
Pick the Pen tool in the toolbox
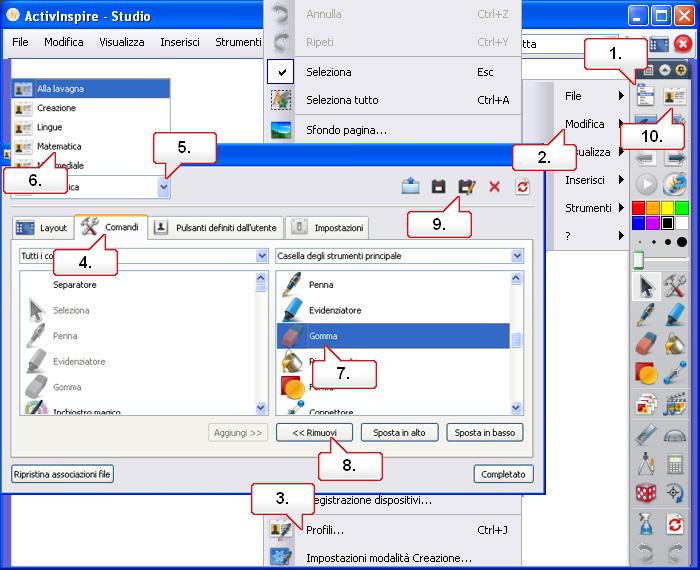(646, 315)
